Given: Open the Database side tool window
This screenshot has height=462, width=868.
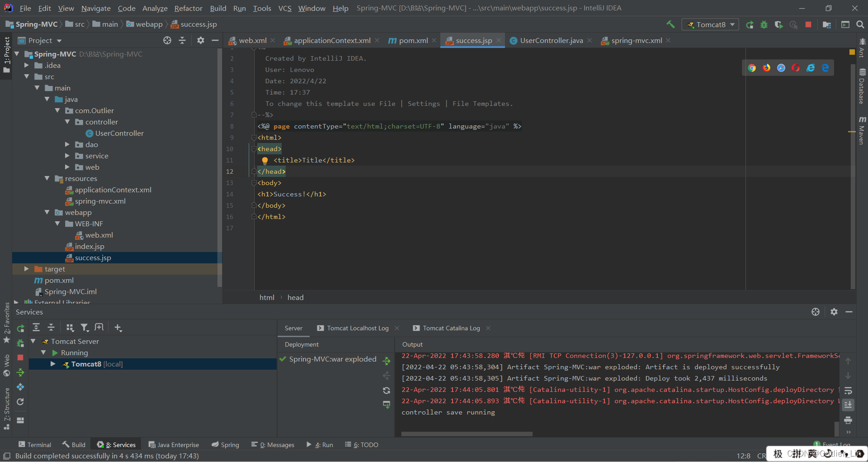Looking at the screenshot, I should coord(862,86).
